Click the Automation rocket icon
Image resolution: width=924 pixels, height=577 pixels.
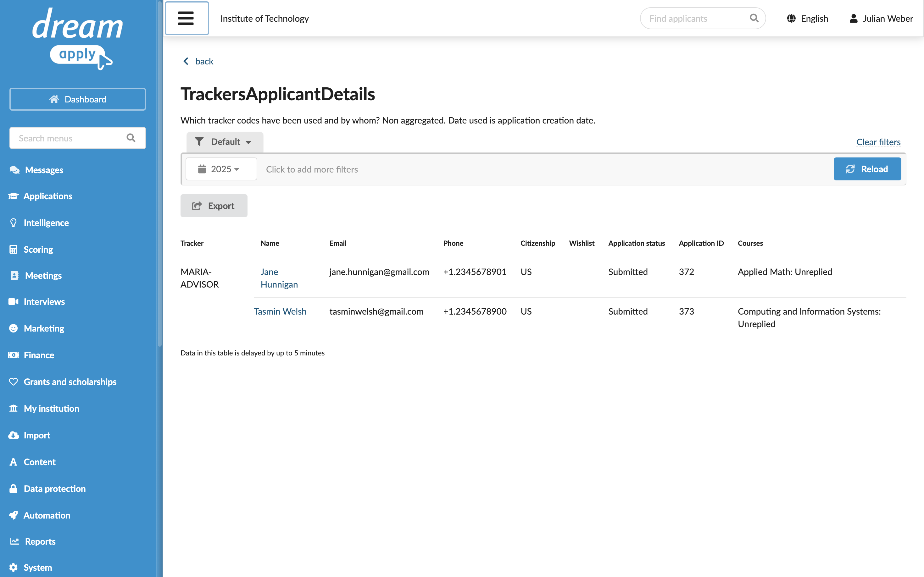tap(13, 515)
